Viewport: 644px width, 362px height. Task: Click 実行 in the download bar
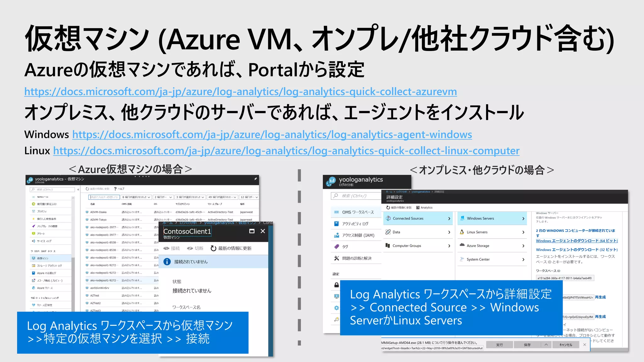[499, 345]
